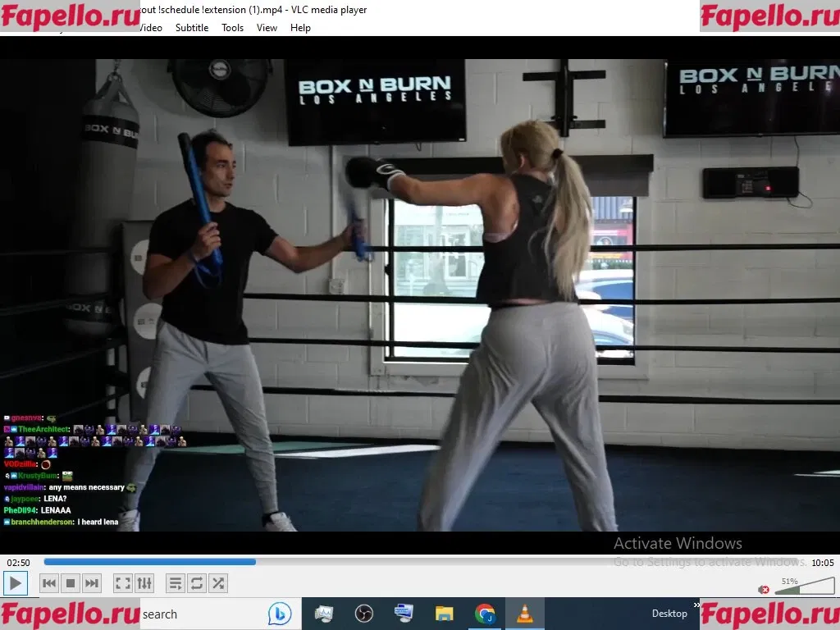Open the View menu
840x630 pixels.
(x=267, y=28)
